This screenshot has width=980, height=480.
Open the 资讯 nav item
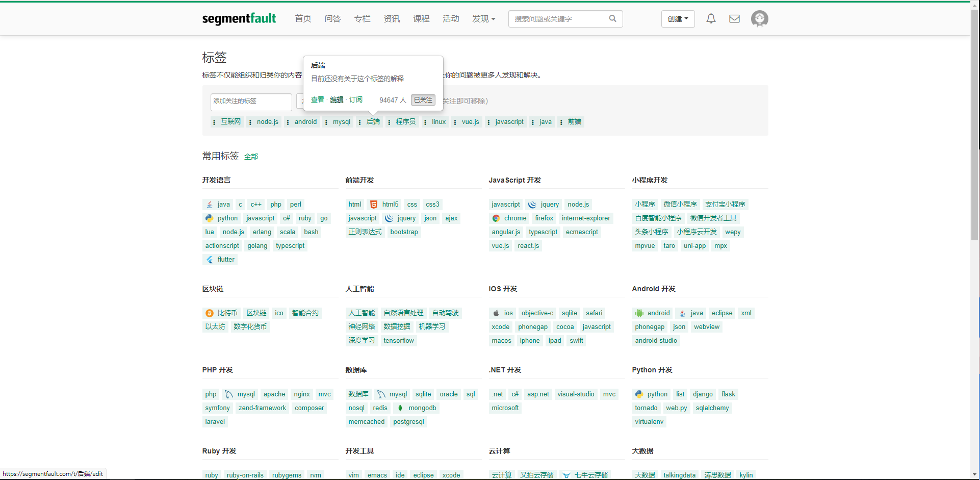coord(392,19)
